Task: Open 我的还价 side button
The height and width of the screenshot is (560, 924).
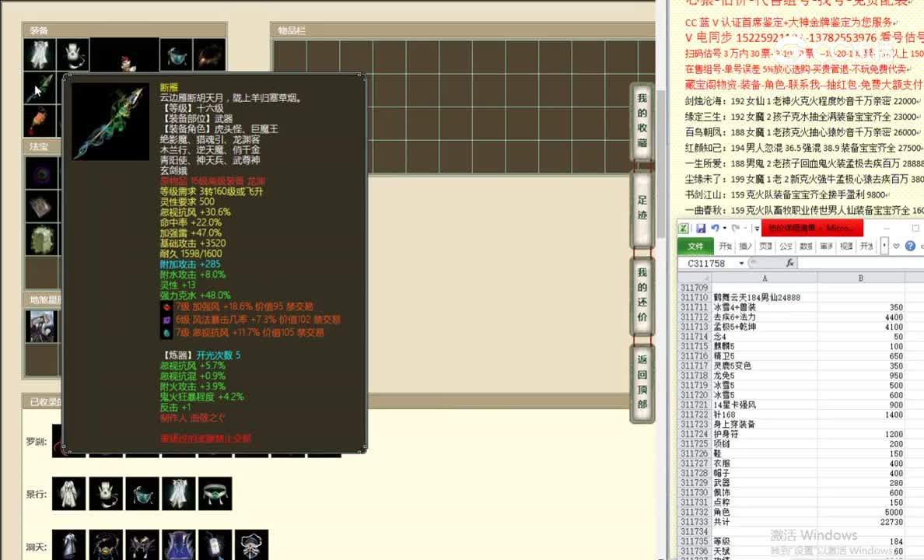Action: [x=642, y=295]
